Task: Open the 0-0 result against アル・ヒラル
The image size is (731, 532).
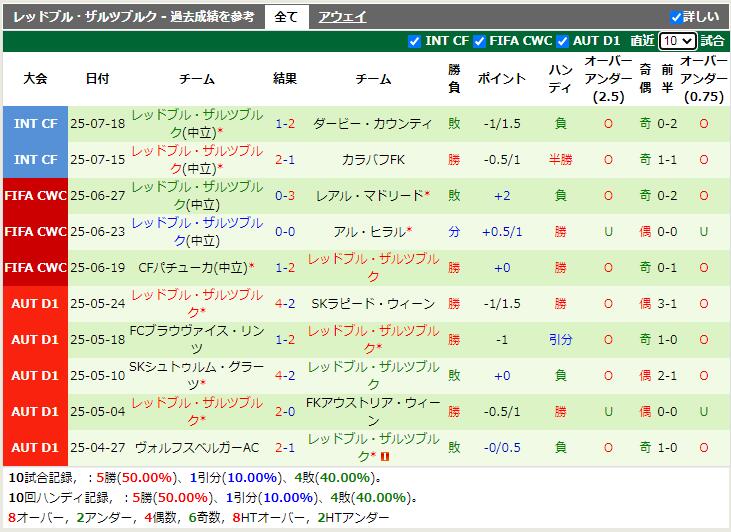Action: pyautogui.click(x=285, y=231)
